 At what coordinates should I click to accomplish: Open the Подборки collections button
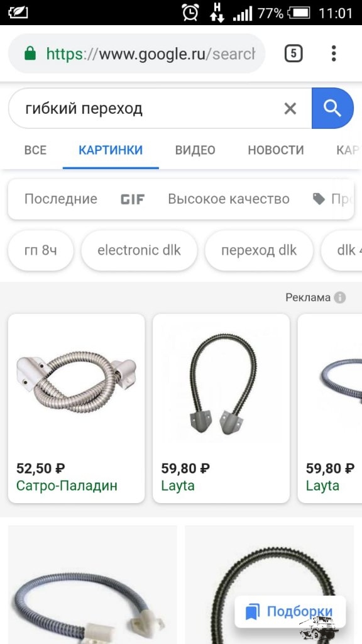[290, 611]
